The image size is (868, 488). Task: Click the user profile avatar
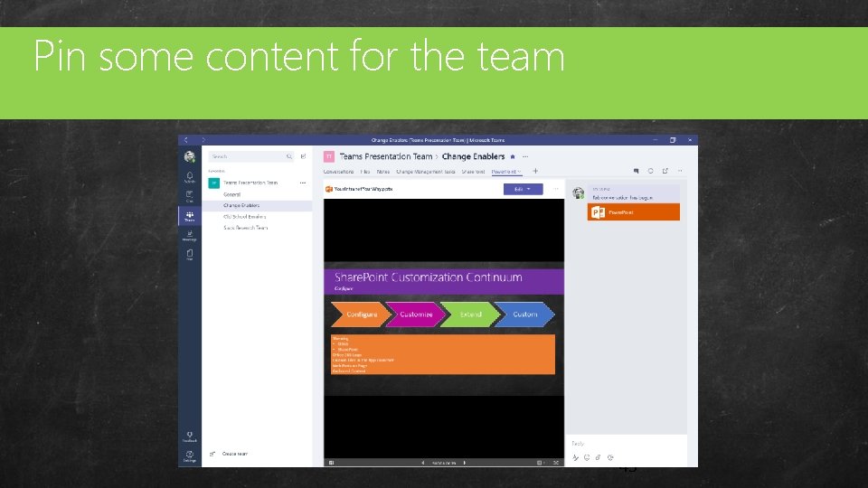point(189,156)
